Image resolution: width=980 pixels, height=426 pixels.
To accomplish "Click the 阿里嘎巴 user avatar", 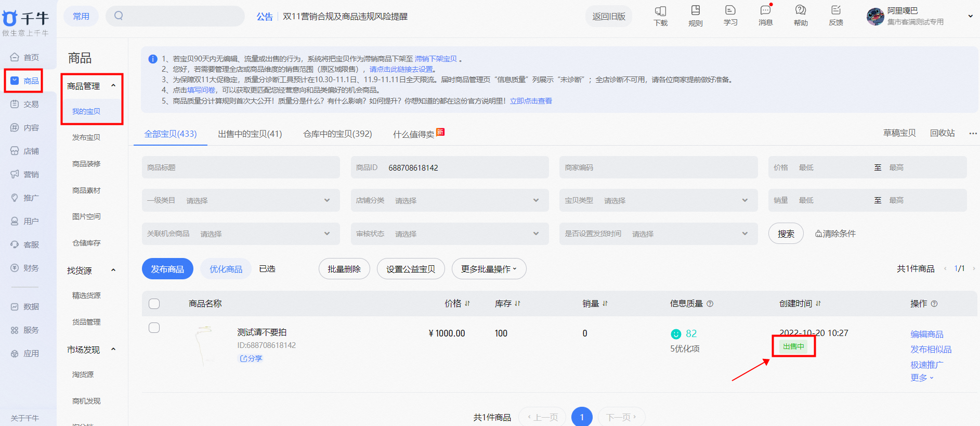I will pos(875,16).
